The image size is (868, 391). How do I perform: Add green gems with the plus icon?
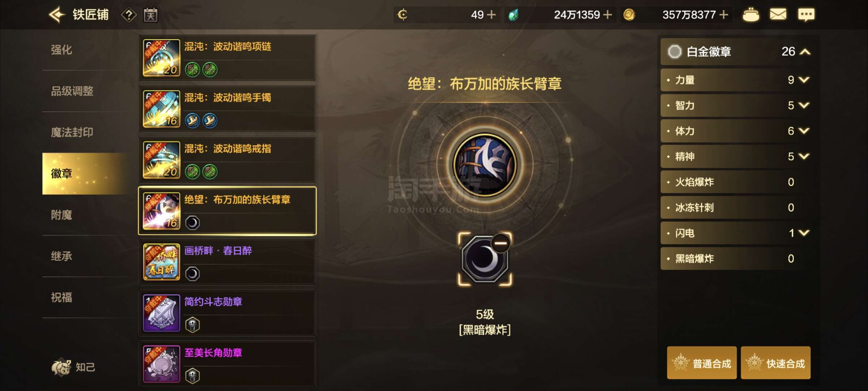pyautogui.click(x=608, y=15)
